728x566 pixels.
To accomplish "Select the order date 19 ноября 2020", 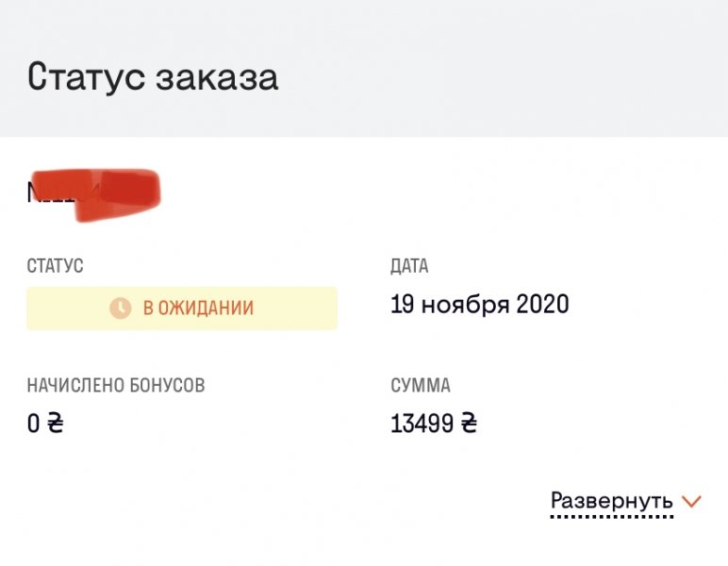I will click(x=480, y=305).
